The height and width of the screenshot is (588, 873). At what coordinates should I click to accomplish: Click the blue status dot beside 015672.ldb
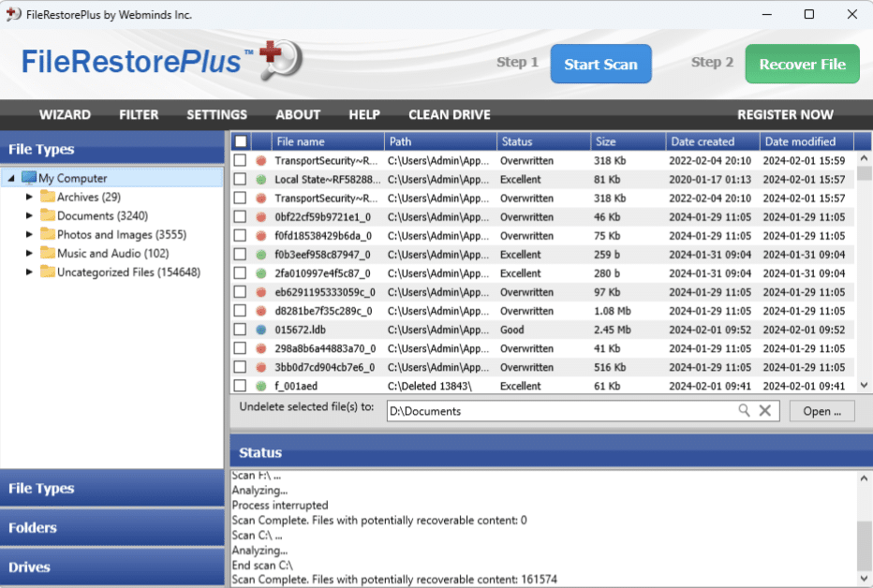click(x=261, y=330)
